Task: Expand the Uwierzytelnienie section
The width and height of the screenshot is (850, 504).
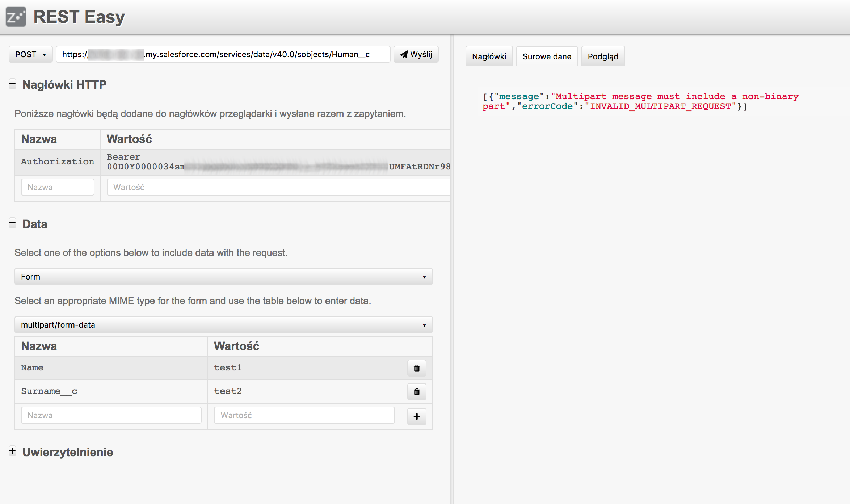Action: coord(13,451)
